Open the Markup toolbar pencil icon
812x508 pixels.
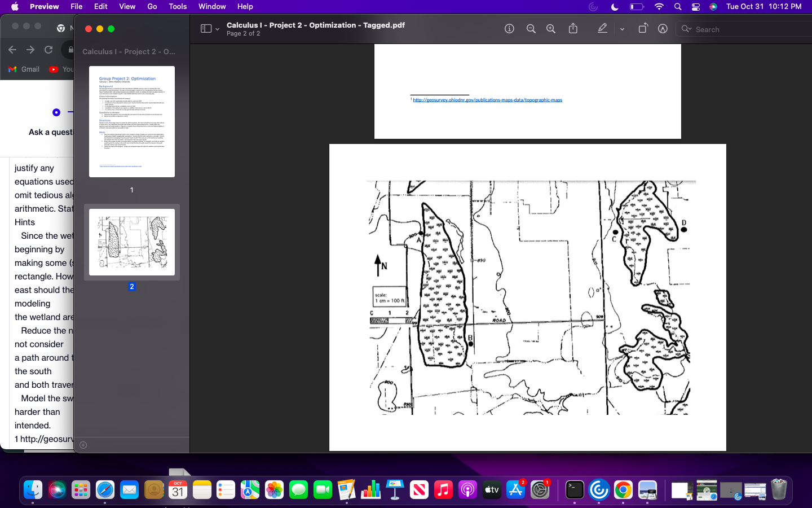pos(602,28)
